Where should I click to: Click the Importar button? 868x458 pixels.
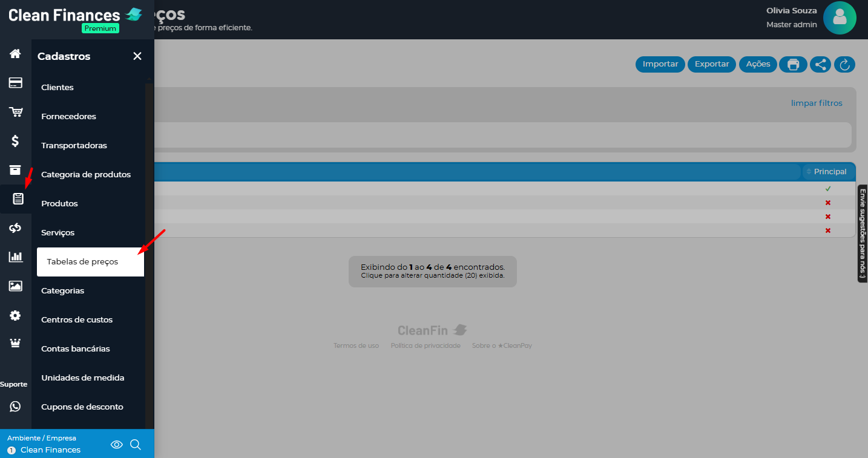660,64
